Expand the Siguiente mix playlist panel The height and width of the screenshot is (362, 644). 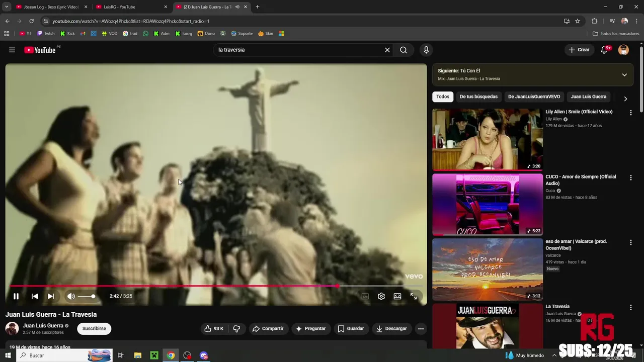tap(624, 75)
